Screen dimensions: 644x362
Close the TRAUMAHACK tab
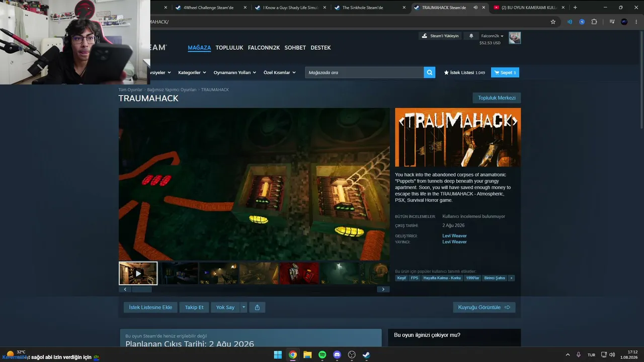click(x=484, y=8)
